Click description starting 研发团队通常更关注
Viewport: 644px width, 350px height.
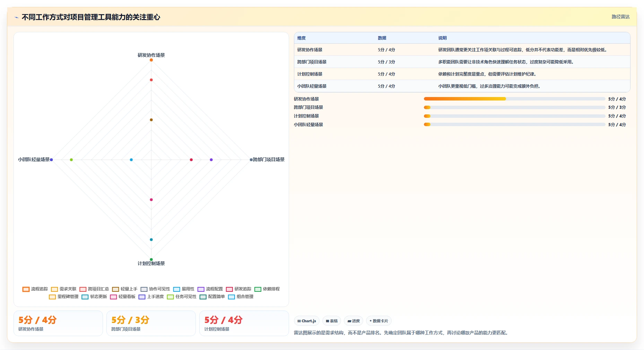[523, 50]
